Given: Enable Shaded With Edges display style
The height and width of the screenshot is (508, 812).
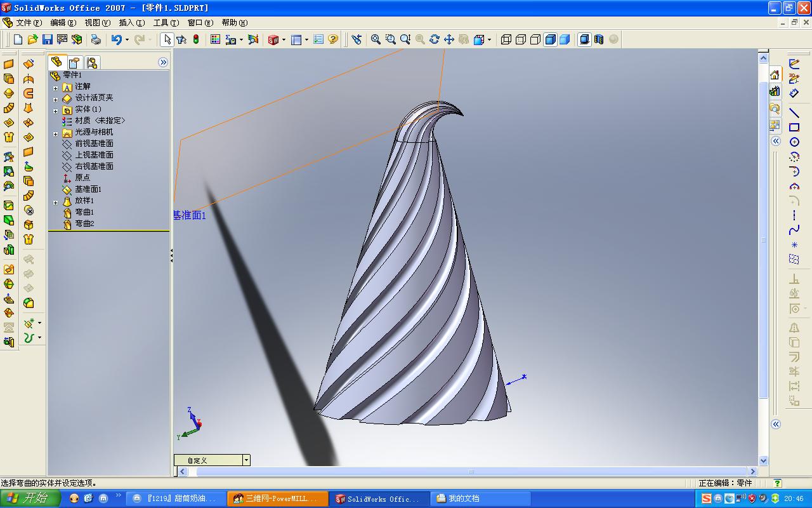Looking at the screenshot, I should coord(550,39).
